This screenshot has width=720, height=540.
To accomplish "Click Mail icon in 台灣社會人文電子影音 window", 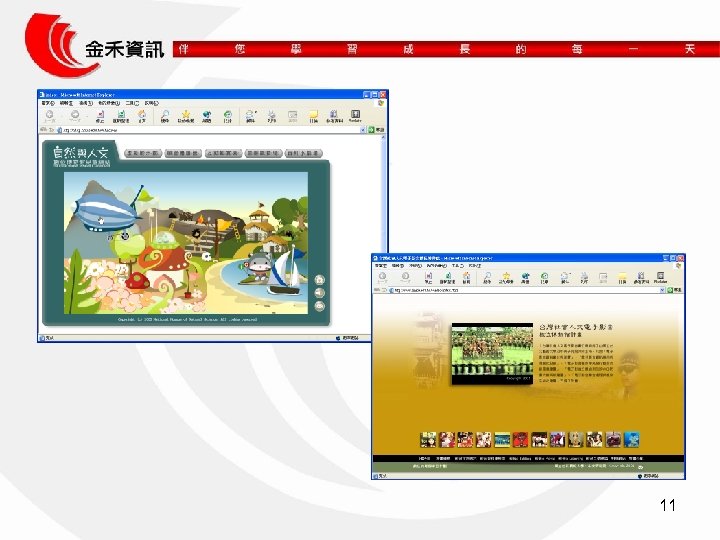I will [565, 277].
